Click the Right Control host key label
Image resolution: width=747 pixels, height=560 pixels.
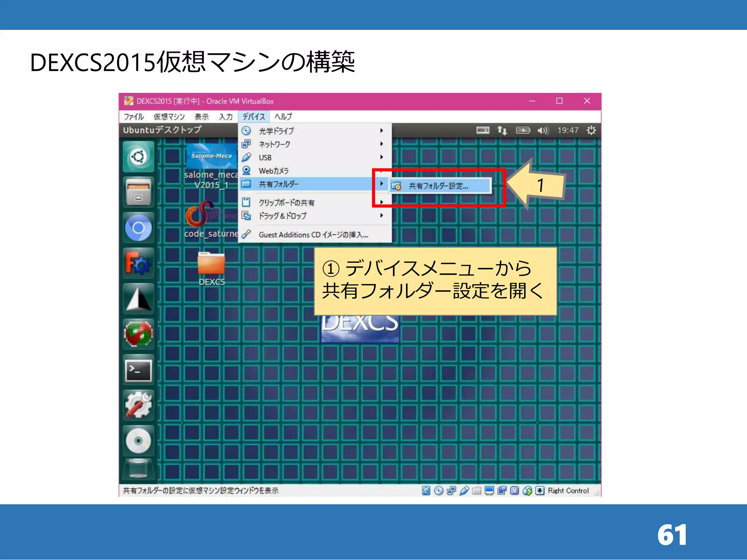(x=568, y=491)
